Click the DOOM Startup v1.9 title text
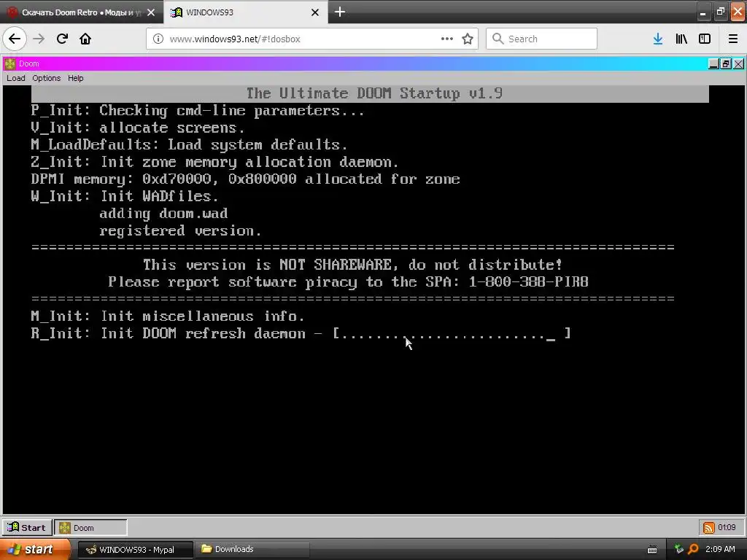Screen dimensions: 747x560 pos(374,93)
